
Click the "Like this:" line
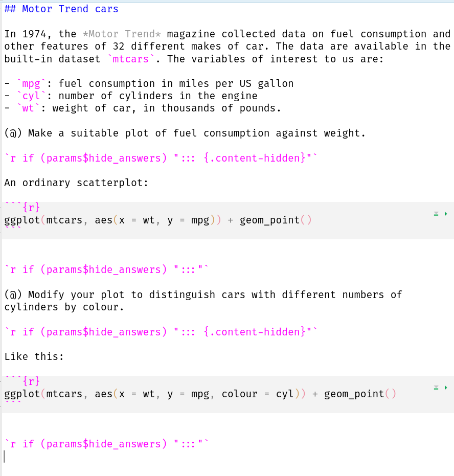click(x=34, y=356)
